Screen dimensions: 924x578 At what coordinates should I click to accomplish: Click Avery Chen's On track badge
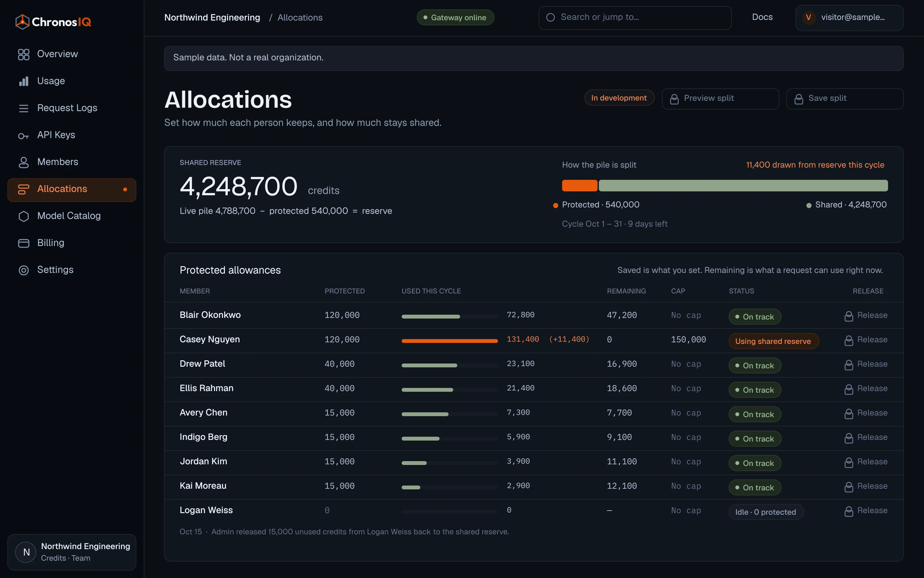tap(755, 414)
